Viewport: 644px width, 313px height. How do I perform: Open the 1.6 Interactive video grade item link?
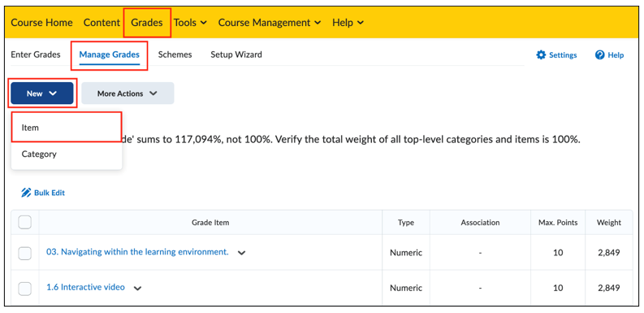click(x=85, y=287)
